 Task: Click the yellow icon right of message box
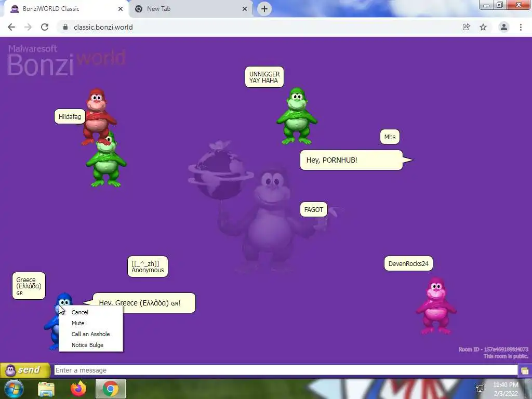click(x=525, y=370)
